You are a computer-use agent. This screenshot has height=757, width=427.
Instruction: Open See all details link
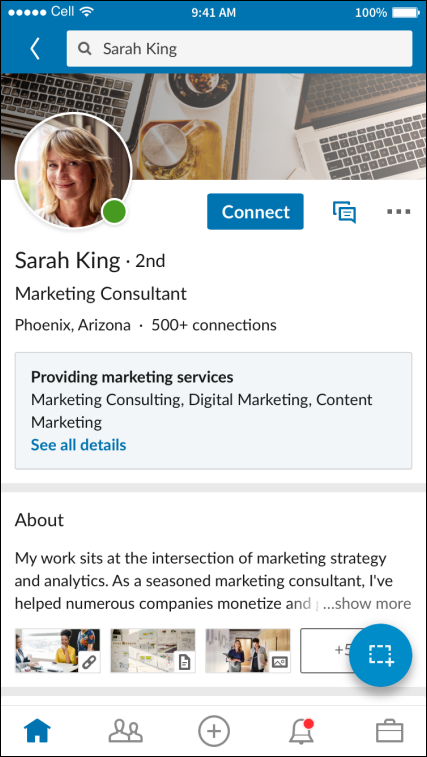78,445
